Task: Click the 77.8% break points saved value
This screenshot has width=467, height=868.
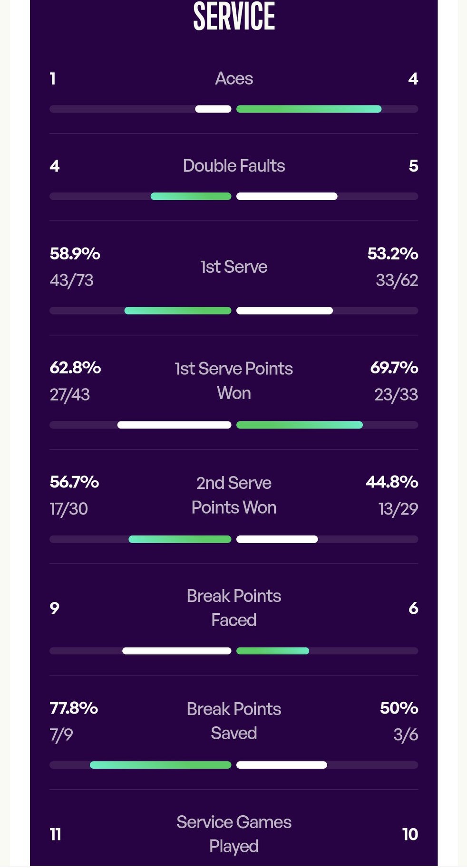Action: [74, 708]
